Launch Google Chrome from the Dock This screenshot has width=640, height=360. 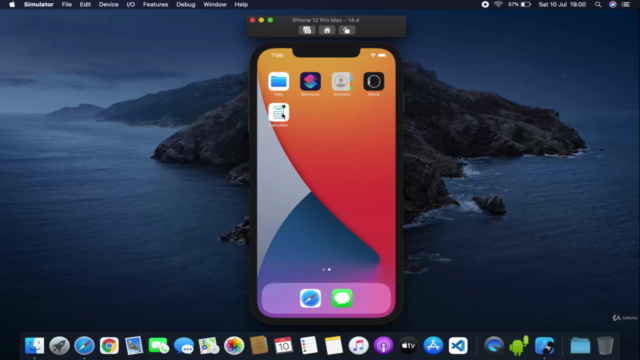[109, 346]
